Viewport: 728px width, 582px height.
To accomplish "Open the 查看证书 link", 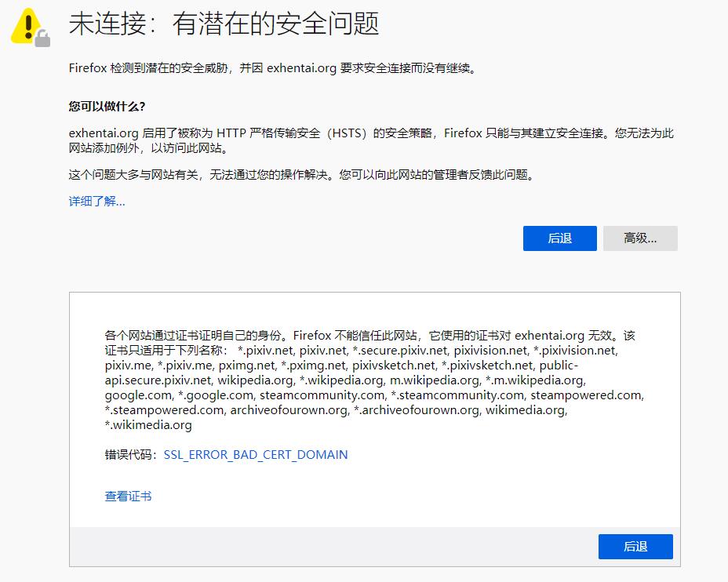I will pyautogui.click(x=128, y=497).
